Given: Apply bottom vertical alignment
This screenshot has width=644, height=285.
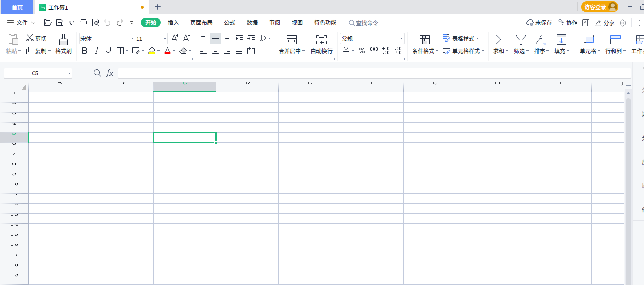Looking at the screenshot, I should 227,39.
